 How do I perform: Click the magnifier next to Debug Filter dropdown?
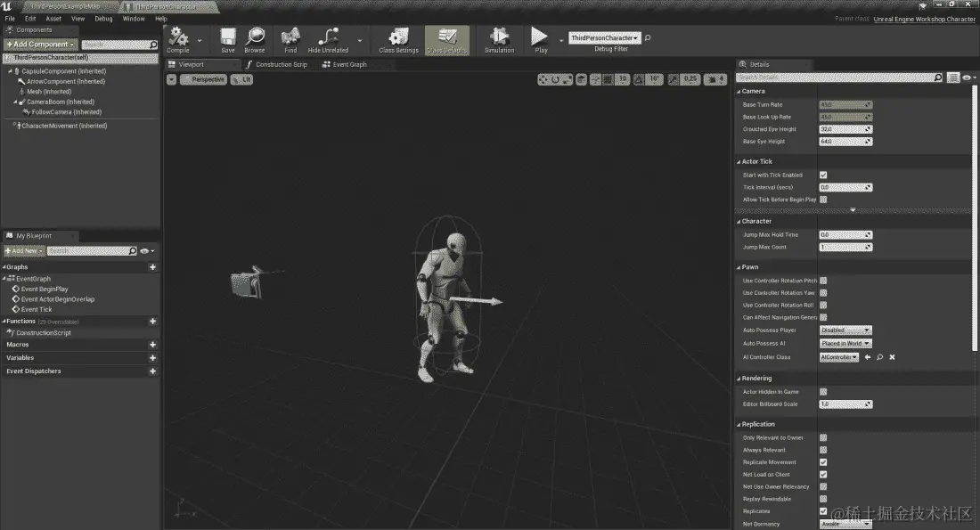pyautogui.click(x=648, y=38)
